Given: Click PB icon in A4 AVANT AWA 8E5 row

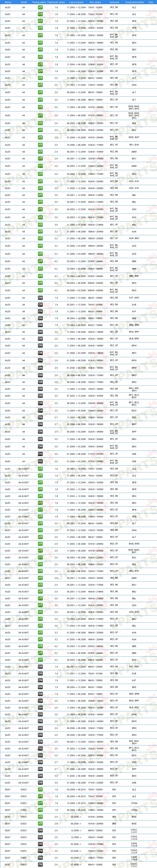Looking at the screenshot, I should pyautogui.click(x=40, y=530).
